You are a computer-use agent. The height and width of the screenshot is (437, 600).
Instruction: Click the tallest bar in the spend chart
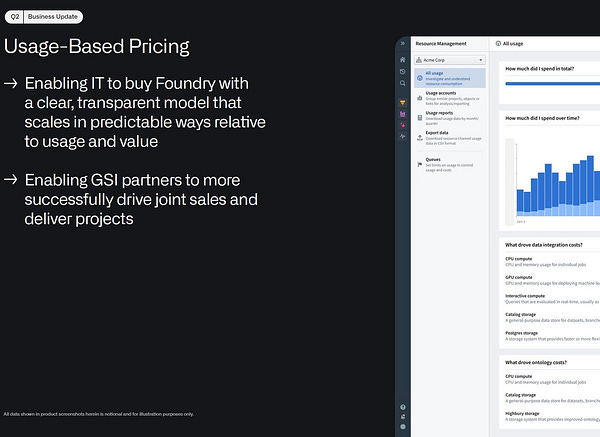point(590,185)
